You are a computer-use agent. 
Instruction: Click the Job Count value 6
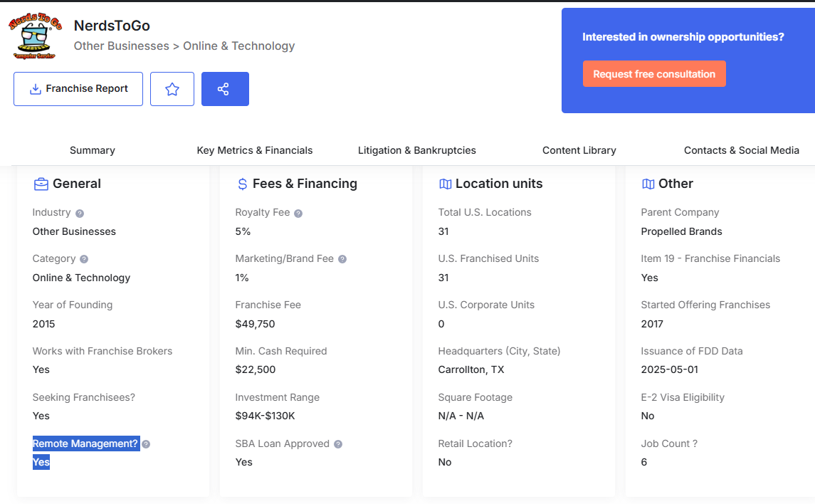click(x=644, y=462)
